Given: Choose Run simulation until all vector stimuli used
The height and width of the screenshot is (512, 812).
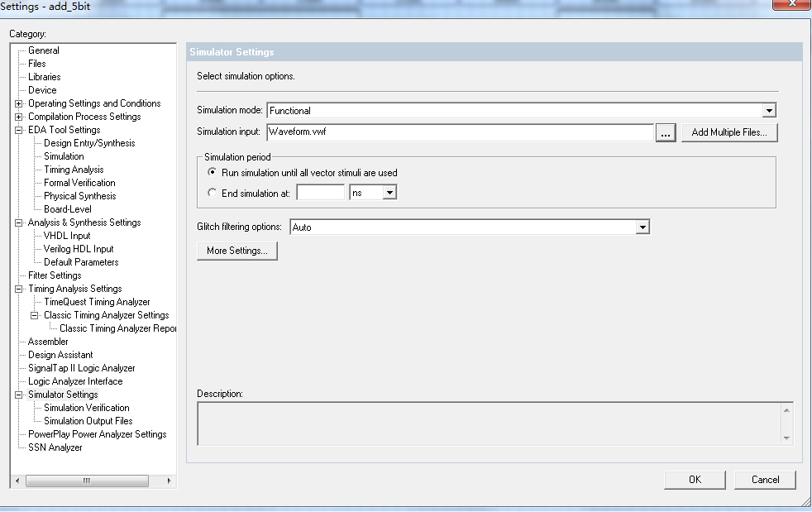Looking at the screenshot, I should point(213,172).
